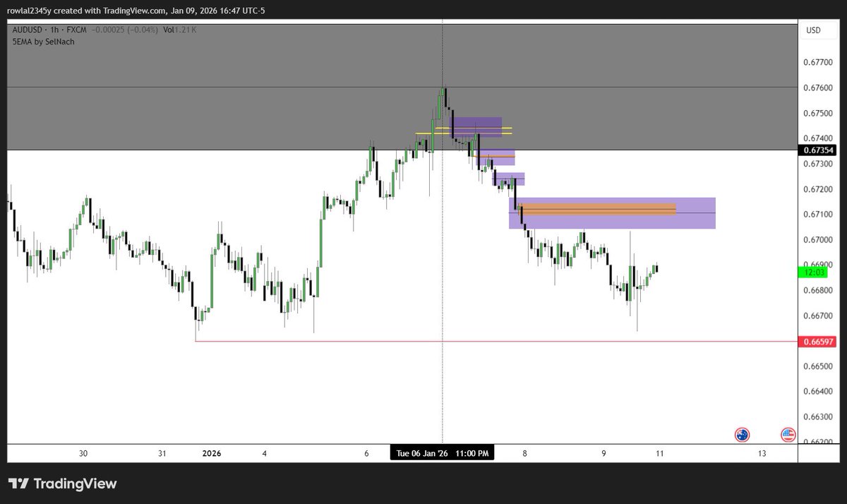
Task: Click the 4 date on time axis
Action: click(264, 454)
